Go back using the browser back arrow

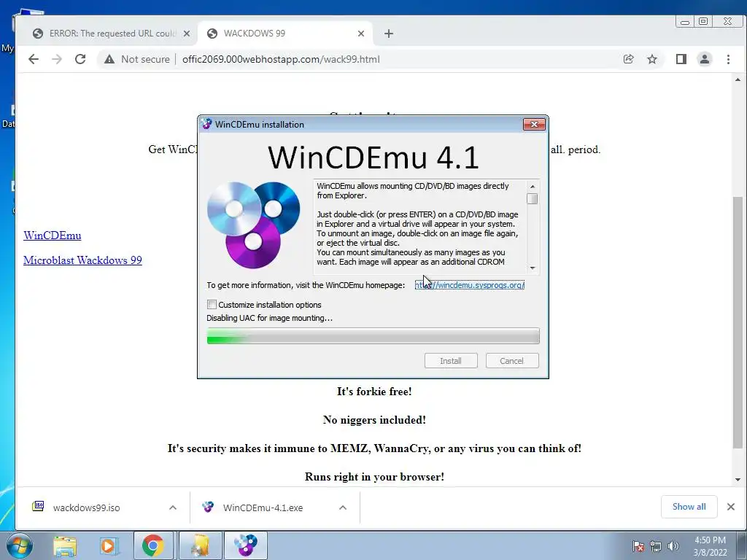(x=34, y=59)
